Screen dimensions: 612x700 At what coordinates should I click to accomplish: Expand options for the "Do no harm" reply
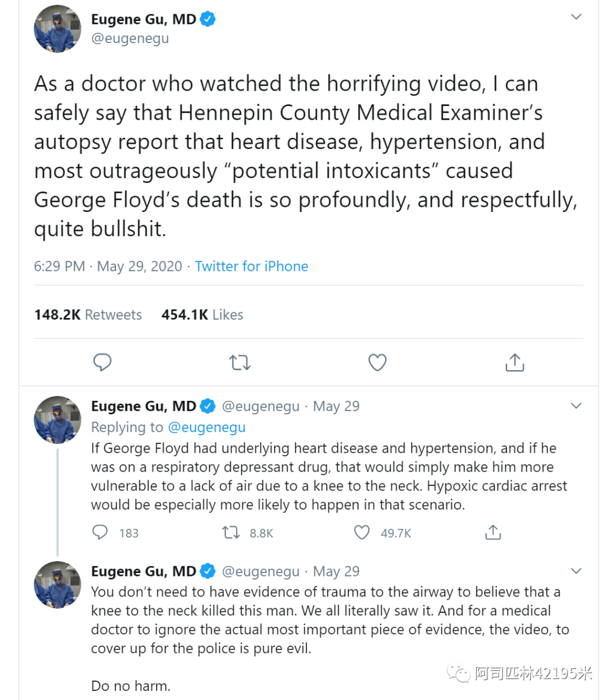(x=576, y=571)
